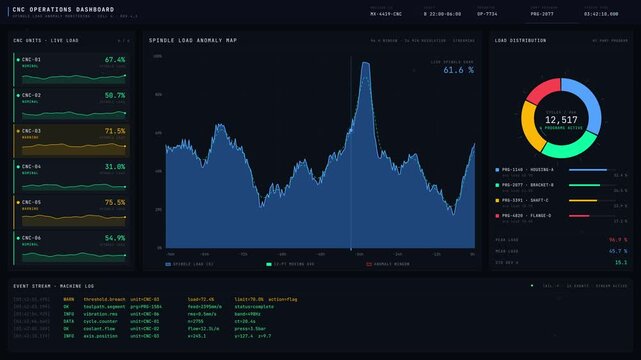Toggle Anomaly Window legend swatch
The height and width of the screenshot is (360, 641).
tap(369, 264)
